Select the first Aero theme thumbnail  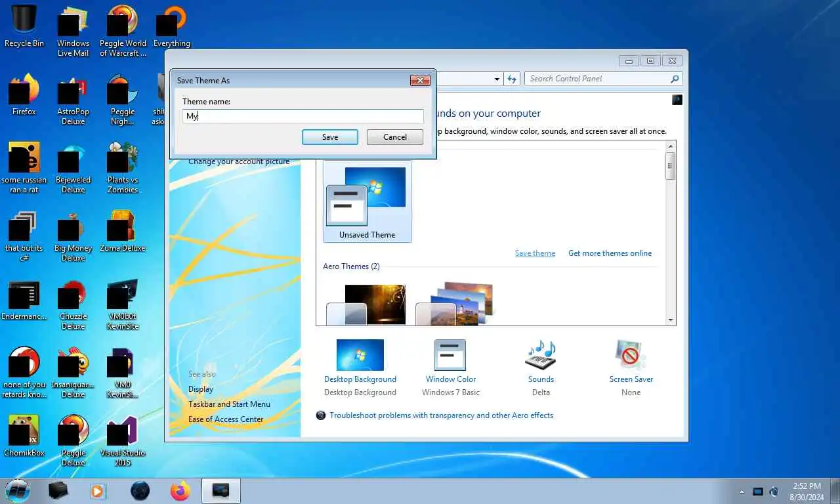[366, 304]
